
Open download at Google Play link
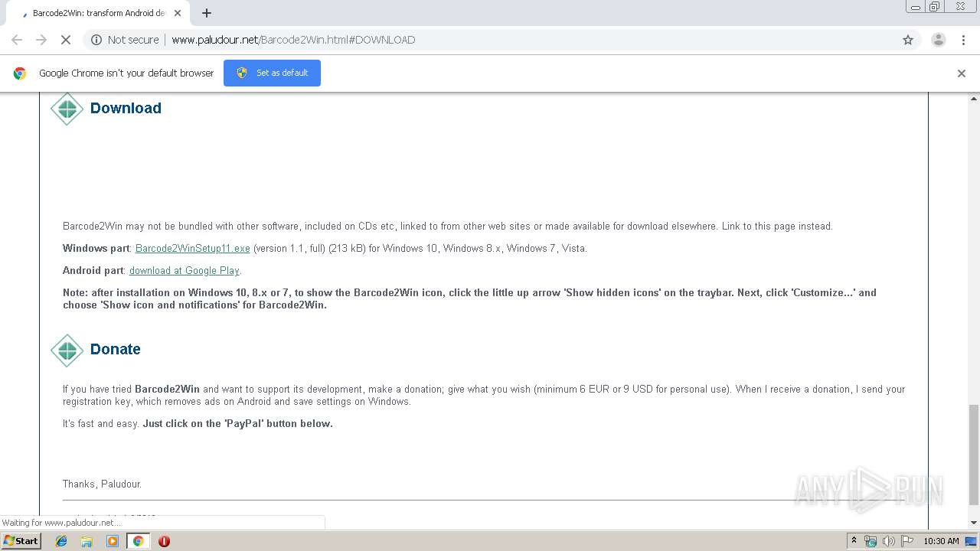pyautogui.click(x=185, y=271)
